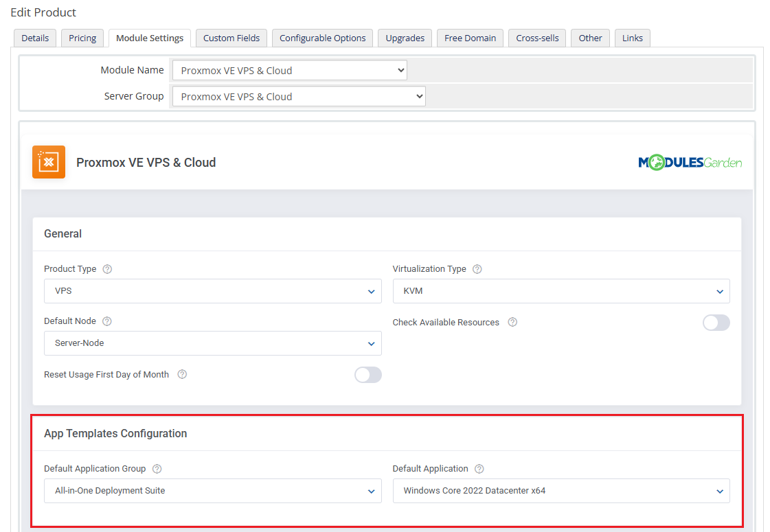
Task: Click the Edit Product heading
Action: coord(43,12)
